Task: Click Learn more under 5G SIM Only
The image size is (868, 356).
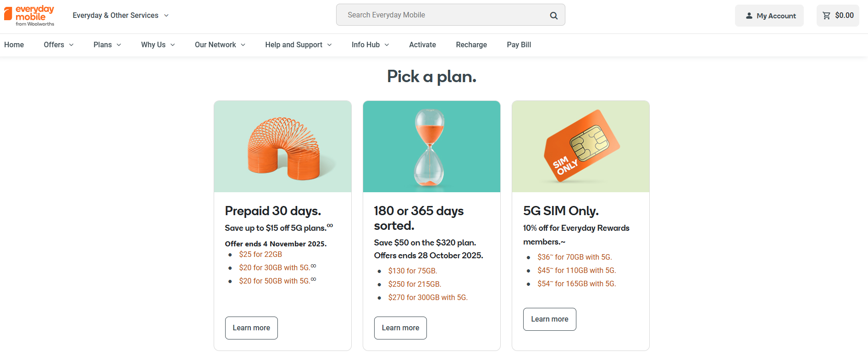Action: tap(549, 319)
